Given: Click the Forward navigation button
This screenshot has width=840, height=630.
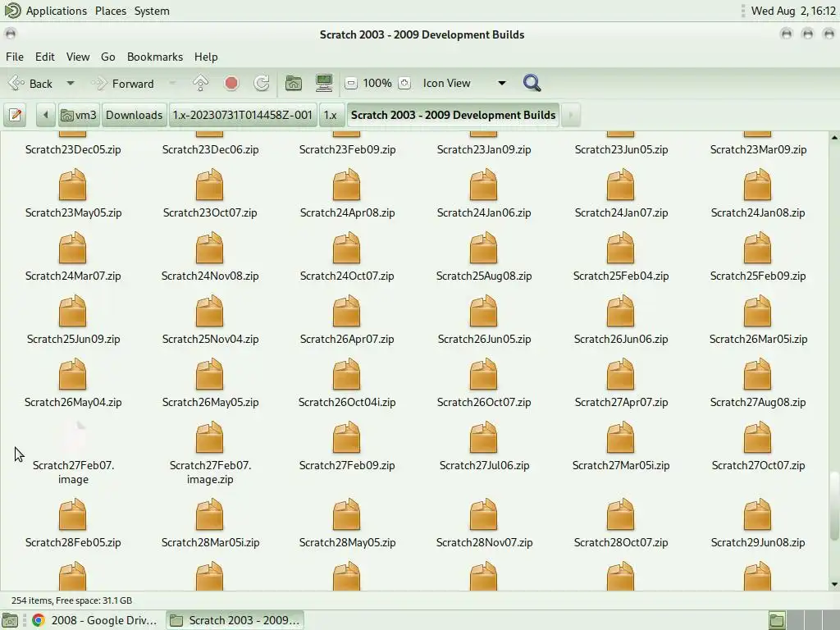Looking at the screenshot, I should tap(123, 84).
